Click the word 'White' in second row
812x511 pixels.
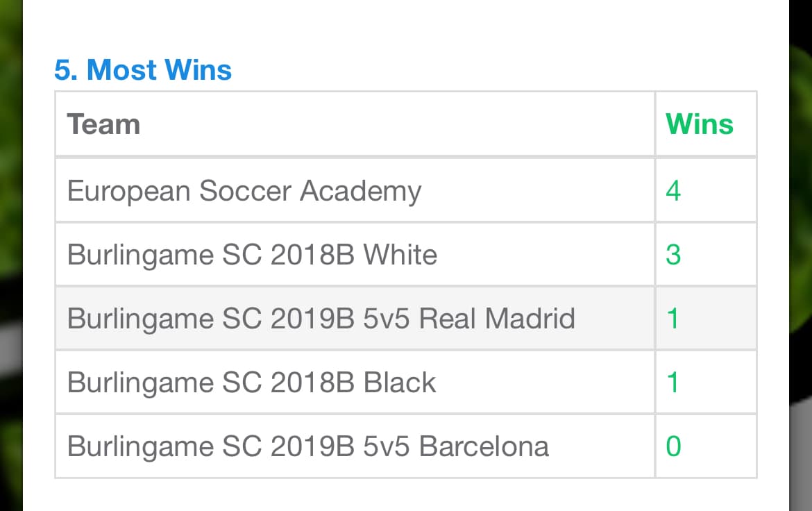[x=400, y=255]
